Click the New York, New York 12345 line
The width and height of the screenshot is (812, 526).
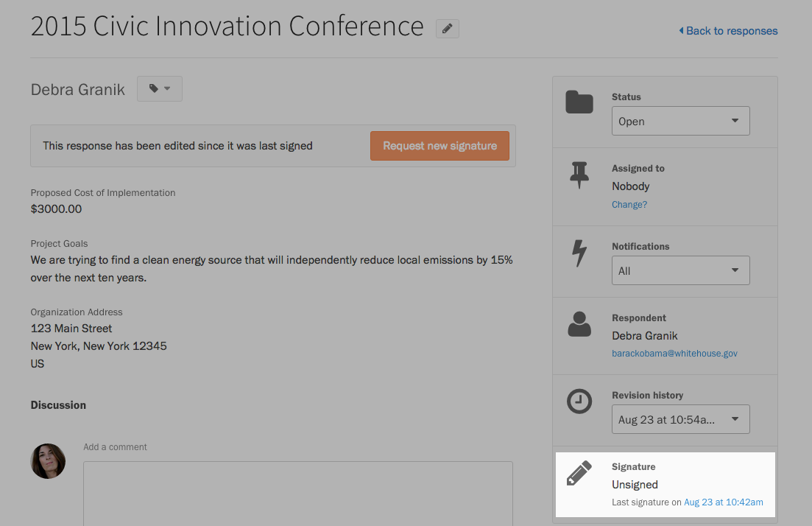click(99, 346)
